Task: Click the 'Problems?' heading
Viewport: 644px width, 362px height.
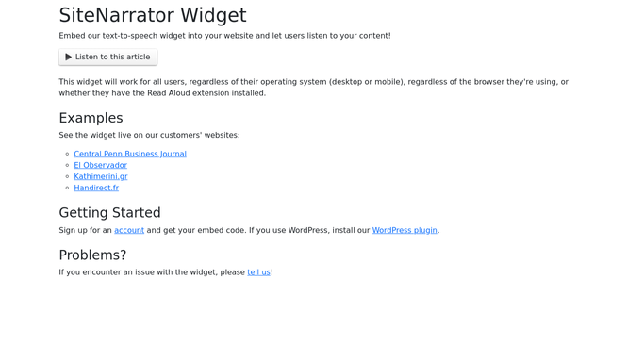Action: pyautogui.click(x=92, y=255)
